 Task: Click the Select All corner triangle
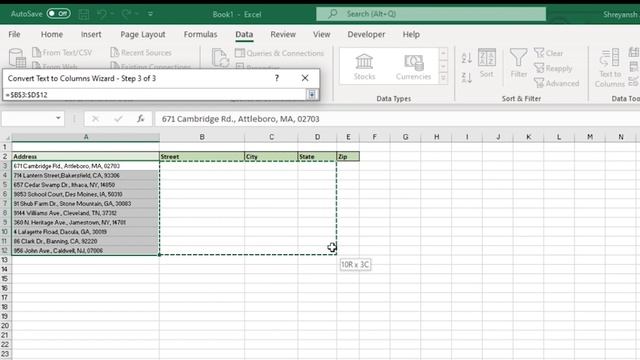[6, 137]
